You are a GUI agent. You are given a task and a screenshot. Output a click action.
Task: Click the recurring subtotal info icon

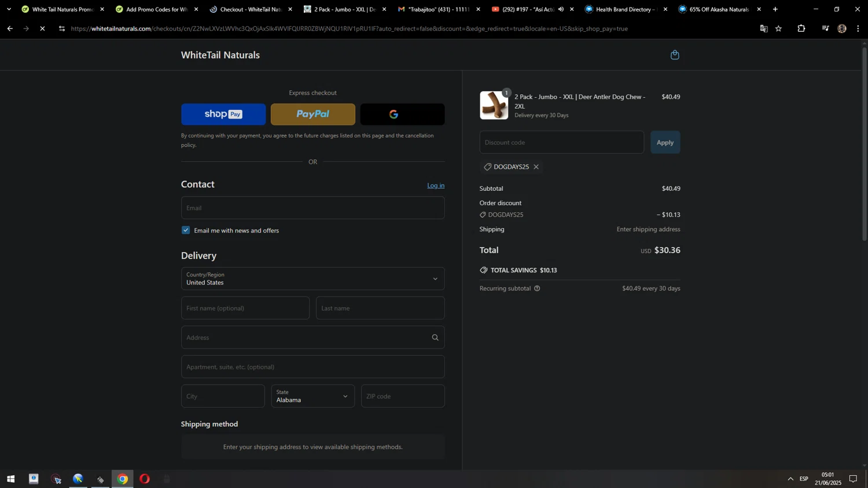click(537, 289)
